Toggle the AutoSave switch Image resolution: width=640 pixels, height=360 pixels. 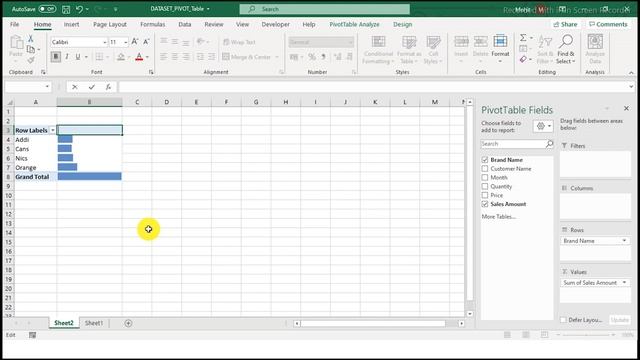coord(47,9)
